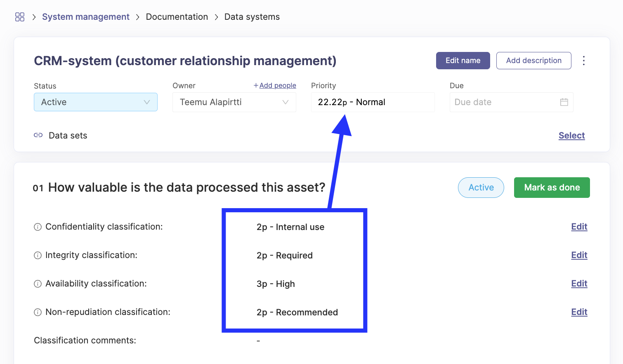
Task: View info icon for Integrity classification
Action: tap(38, 255)
